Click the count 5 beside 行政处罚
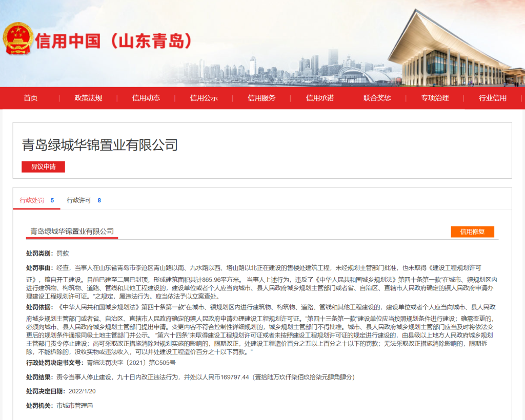The height and width of the screenshot is (420, 525). point(52,200)
